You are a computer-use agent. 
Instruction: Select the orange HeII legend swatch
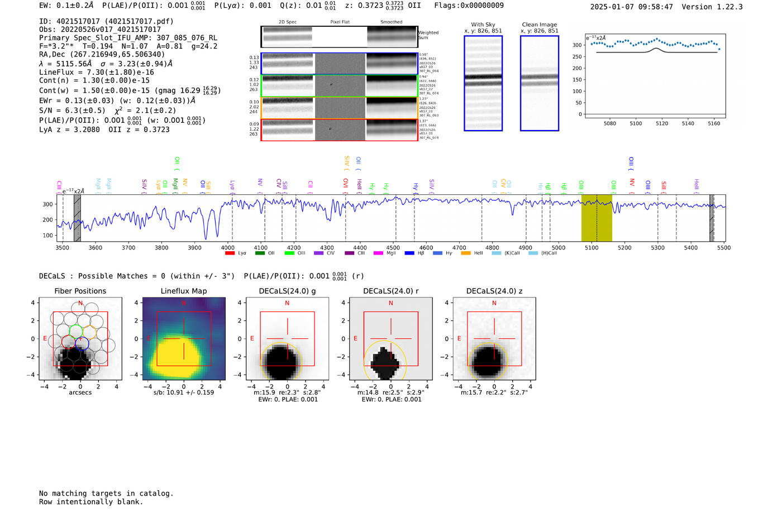point(466,253)
